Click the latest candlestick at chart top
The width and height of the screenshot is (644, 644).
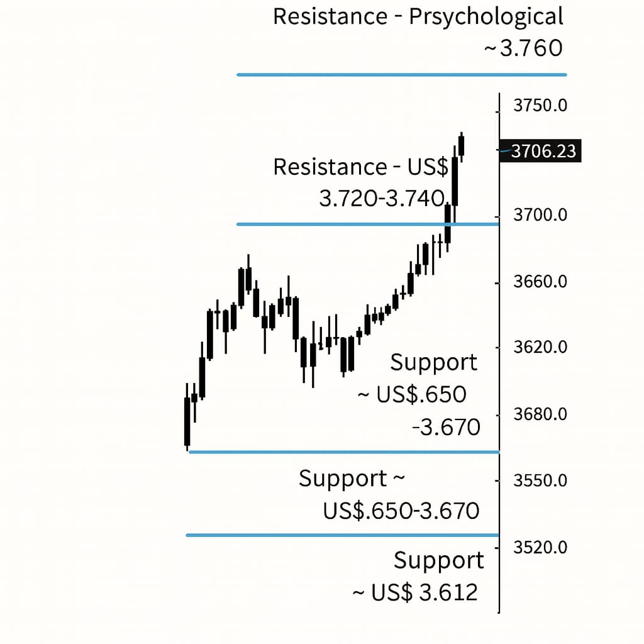pyautogui.click(x=461, y=145)
